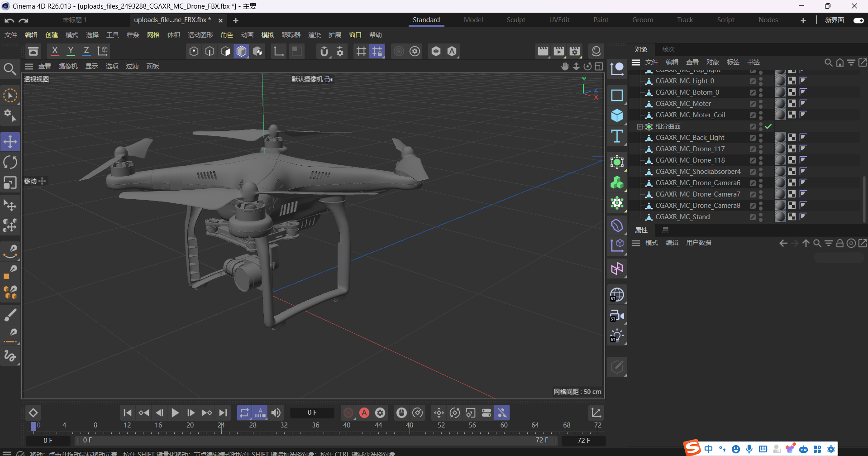Select CGAXR_MC_Stand object
This screenshot has height=456, width=868.
click(682, 217)
